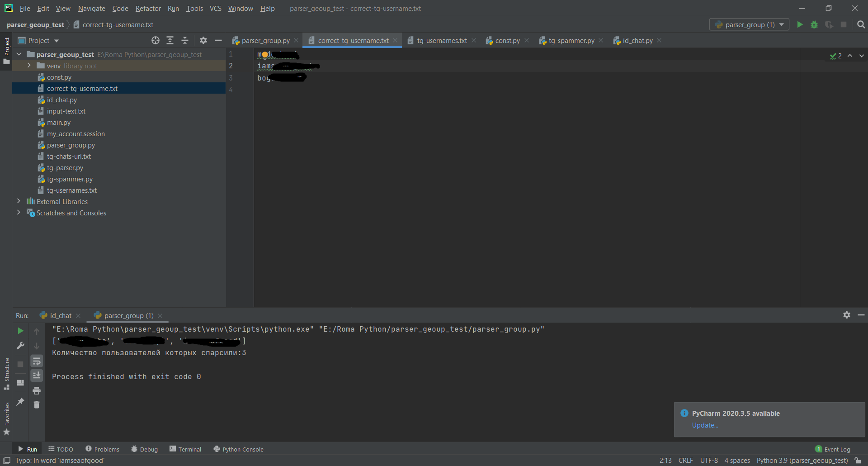Go to next highlighted typo arrow
Image resolution: width=868 pixels, height=466 pixels.
pos(862,56)
